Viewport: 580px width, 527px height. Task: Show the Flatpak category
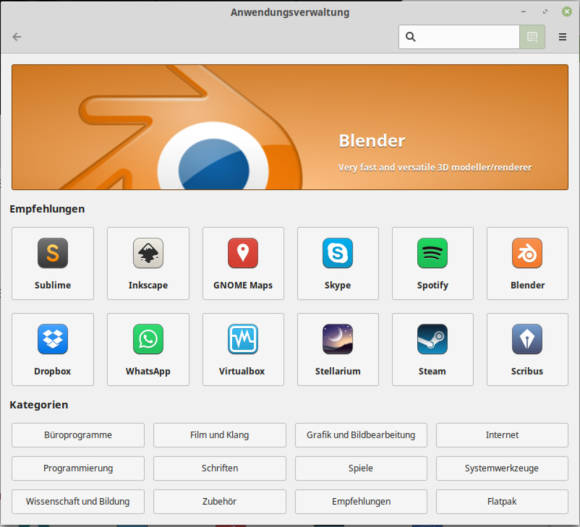coord(502,501)
